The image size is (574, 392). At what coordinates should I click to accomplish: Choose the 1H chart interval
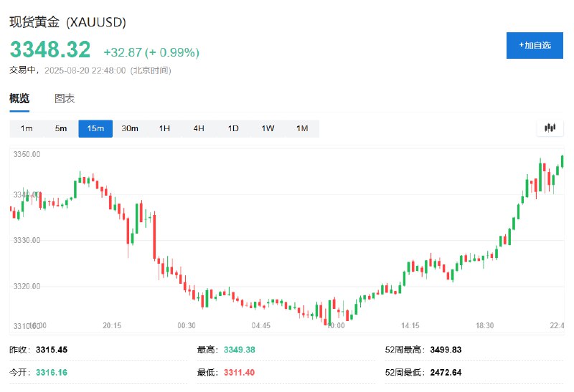pyautogui.click(x=164, y=128)
